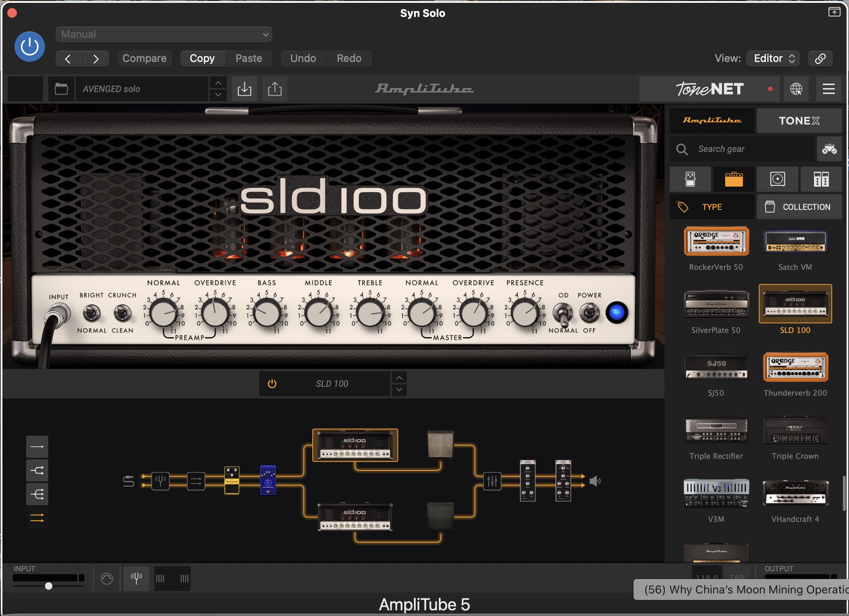Click the Search gear field
The image size is (849, 616).
742,149
